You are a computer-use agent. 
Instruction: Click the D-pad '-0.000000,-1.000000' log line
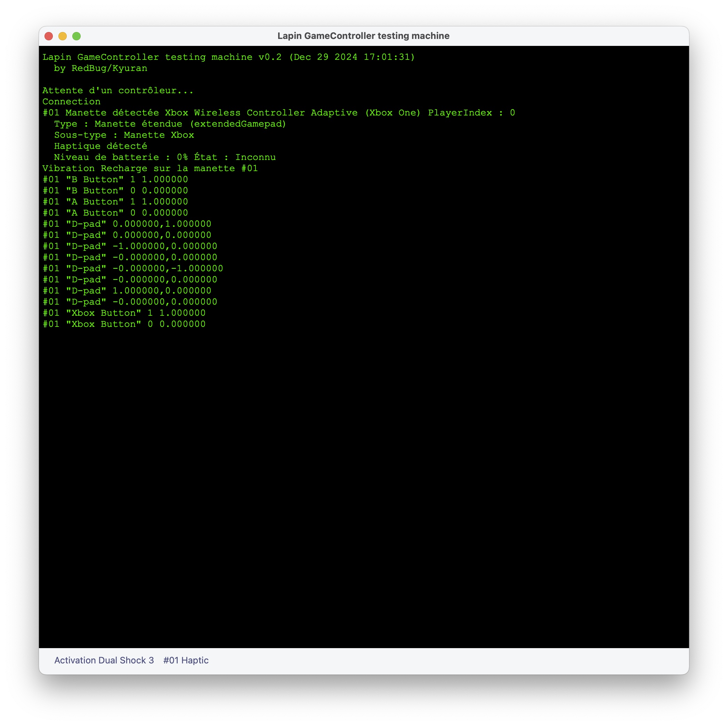[x=133, y=268]
